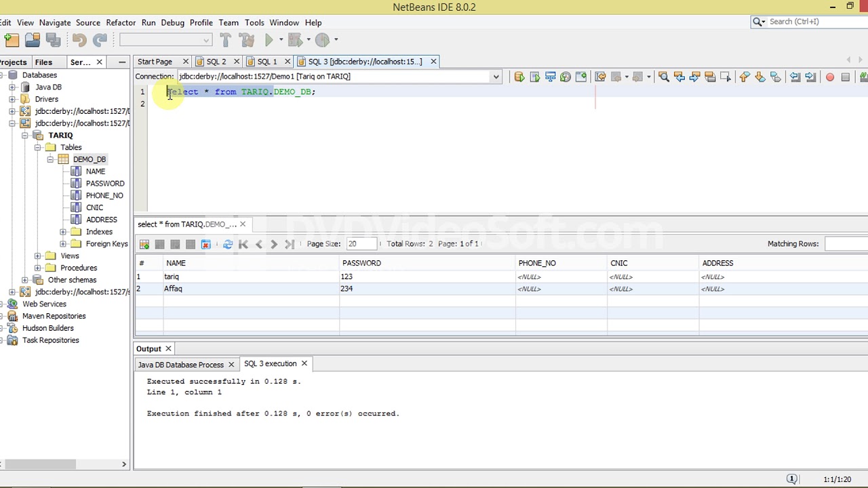
Task: Click the ADDRESS column header
Action: point(783,263)
